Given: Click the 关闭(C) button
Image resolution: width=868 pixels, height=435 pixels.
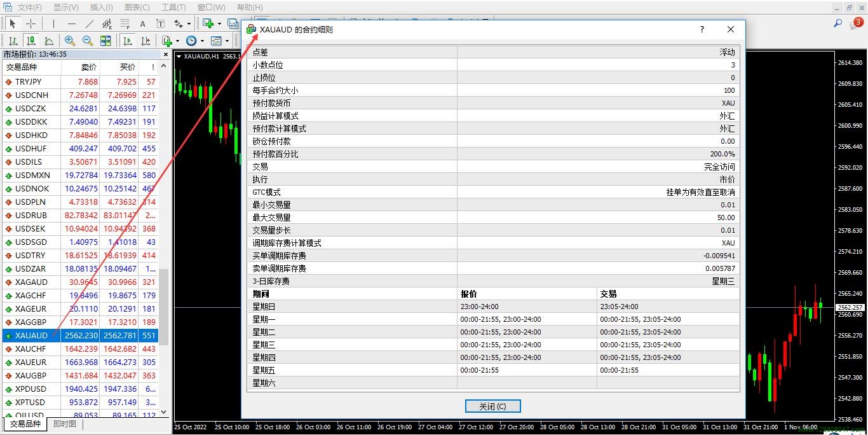Looking at the screenshot, I should coord(492,406).
